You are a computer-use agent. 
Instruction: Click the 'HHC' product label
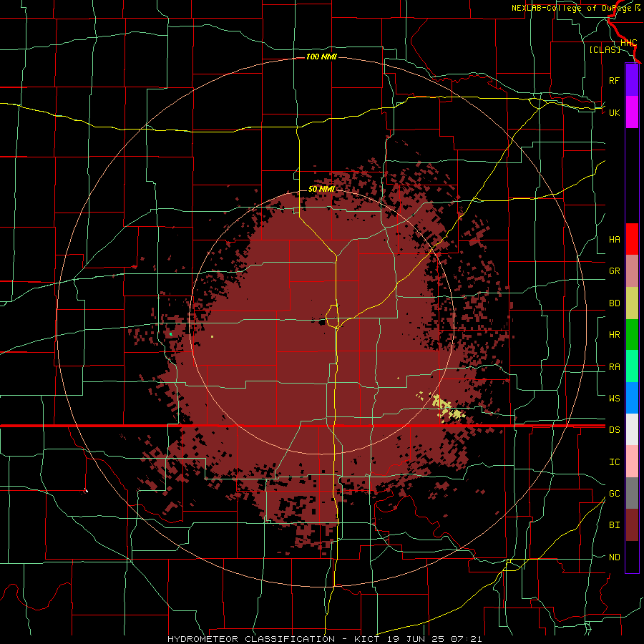click(628, 43)
